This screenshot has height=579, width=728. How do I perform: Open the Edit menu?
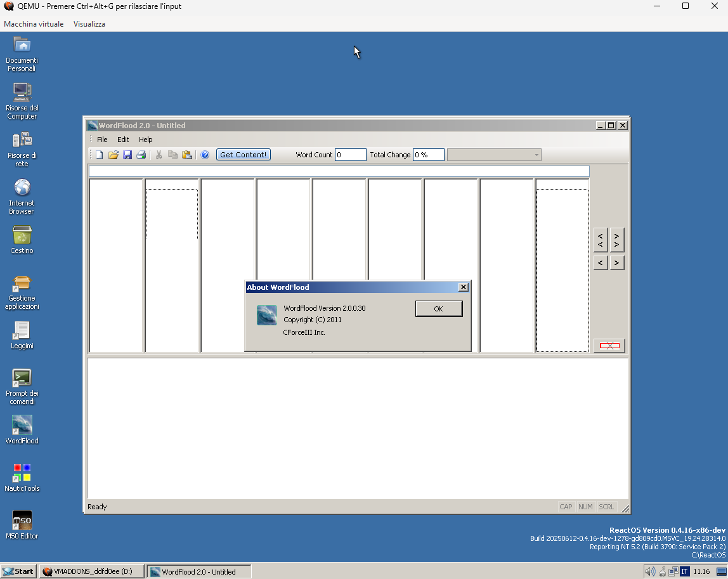pyautogui.click(x=123, y=140)
